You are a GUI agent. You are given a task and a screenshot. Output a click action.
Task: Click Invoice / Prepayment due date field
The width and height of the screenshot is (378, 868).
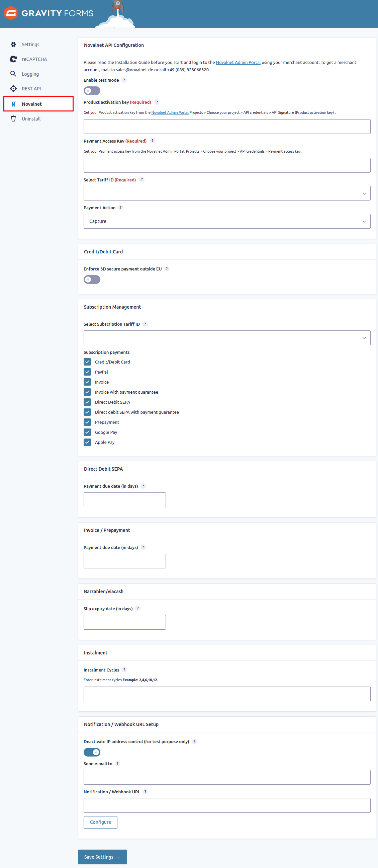(124, 561)
